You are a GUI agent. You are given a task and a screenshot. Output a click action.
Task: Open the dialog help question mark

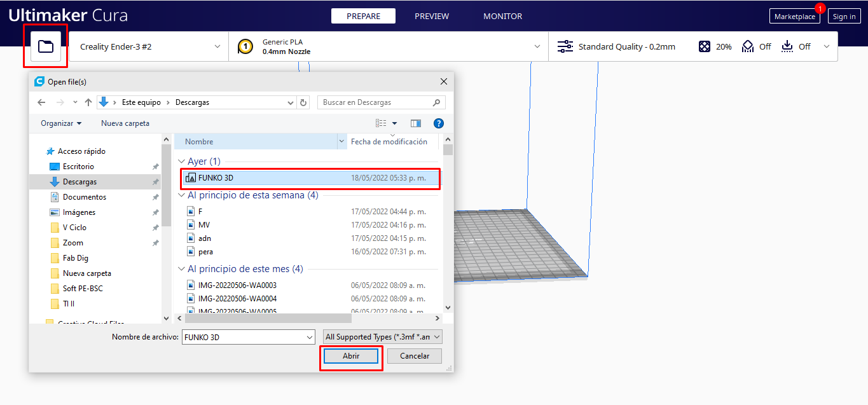(x=438, y=123)
